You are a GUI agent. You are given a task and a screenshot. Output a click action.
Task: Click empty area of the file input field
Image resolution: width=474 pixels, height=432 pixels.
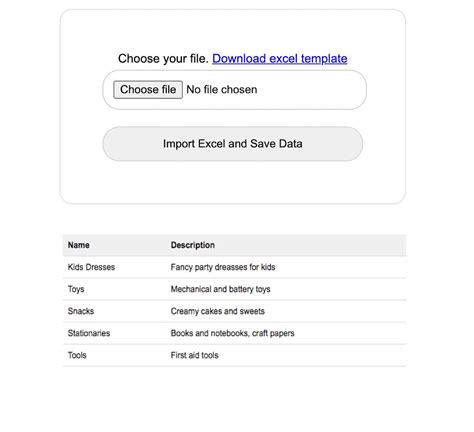point(310,90)
